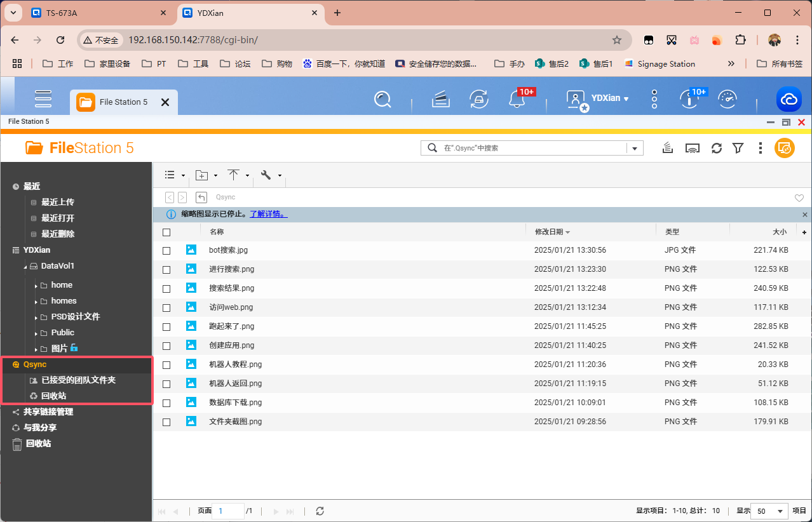Open the QTS main hamburger menu

[43, 99]
